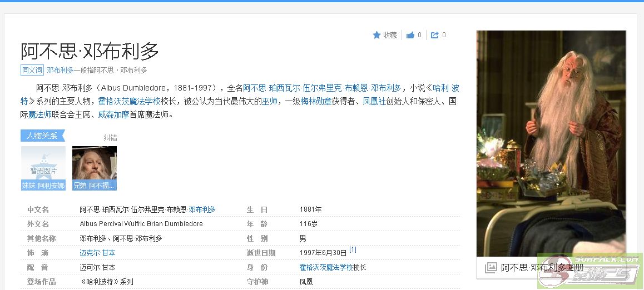Click foreign name 'Albus Percival Wulfric Brian Dumbledore'
Viewport: 644px width, 290px height.
tap(141, 224)
